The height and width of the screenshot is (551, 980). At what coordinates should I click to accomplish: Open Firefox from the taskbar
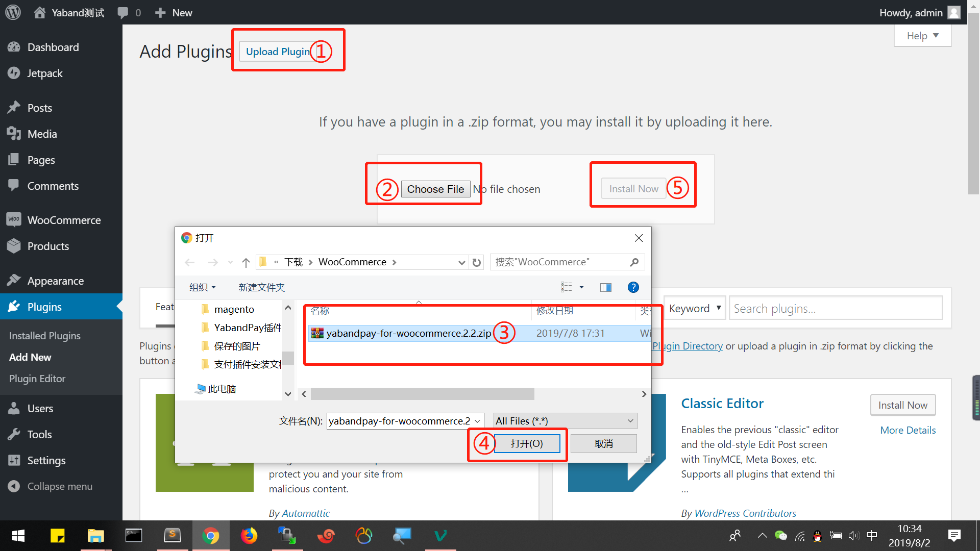249,536
